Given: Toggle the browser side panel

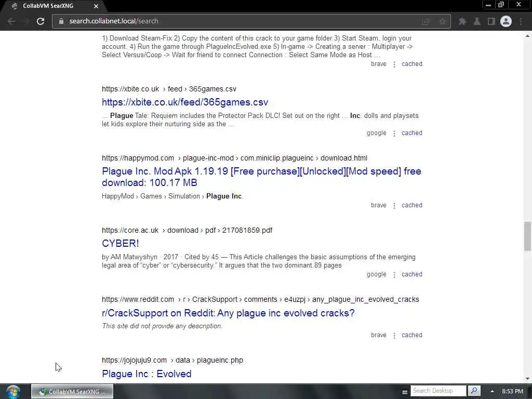Looking at the screenshot, I should (491, 21).
